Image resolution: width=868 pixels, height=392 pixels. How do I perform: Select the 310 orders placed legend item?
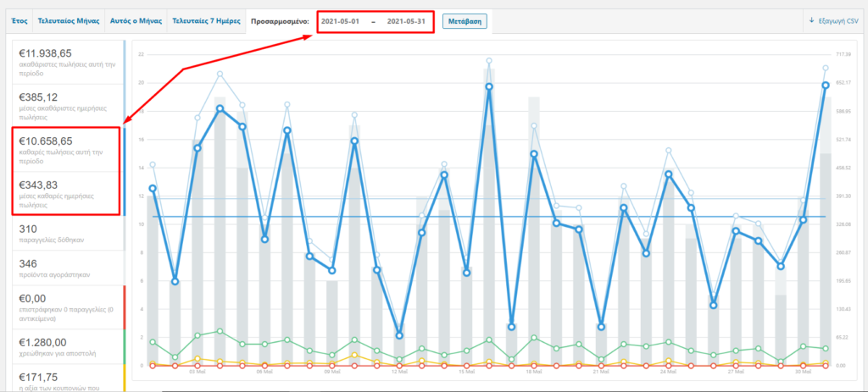coord(66,235)
